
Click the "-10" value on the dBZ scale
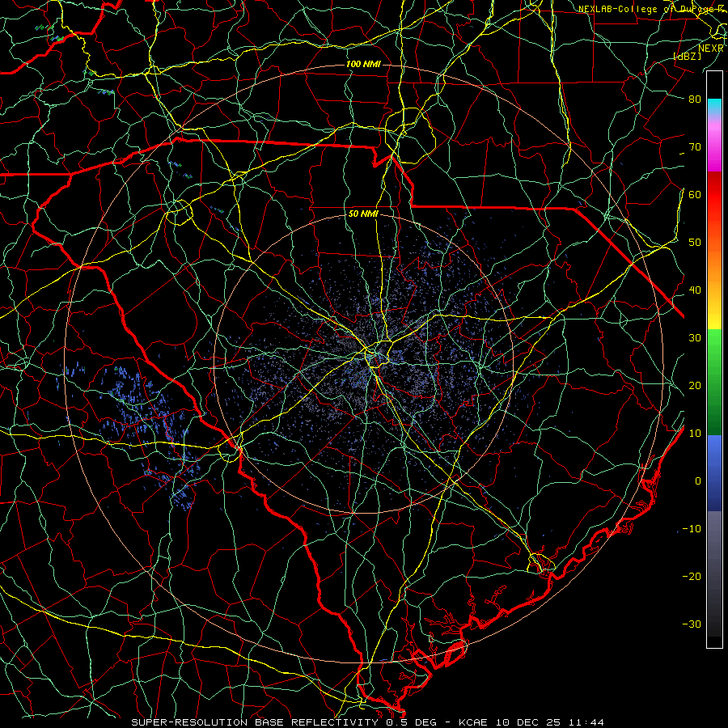pos(692,529)
